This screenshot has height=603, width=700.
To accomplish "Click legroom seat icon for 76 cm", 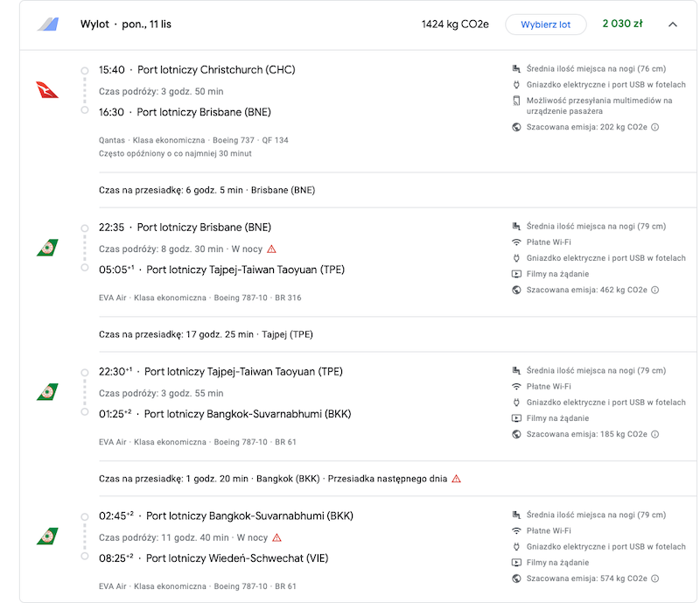I will (x=516, y=69).
